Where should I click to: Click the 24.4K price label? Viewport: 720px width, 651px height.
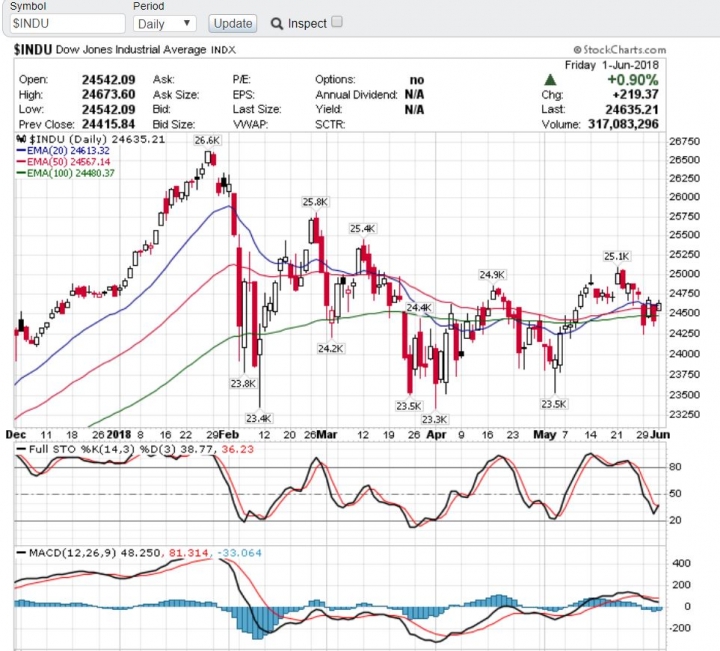click(x=419, y=307)
